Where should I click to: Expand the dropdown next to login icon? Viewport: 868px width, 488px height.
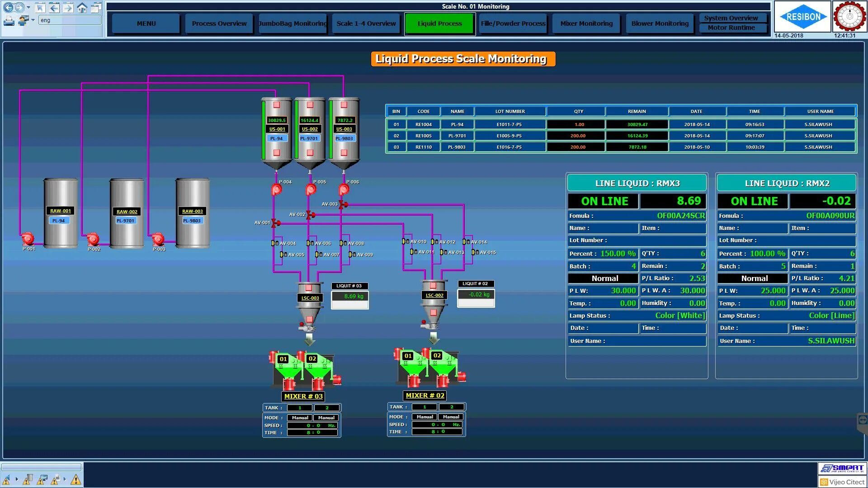coord(33,20)
